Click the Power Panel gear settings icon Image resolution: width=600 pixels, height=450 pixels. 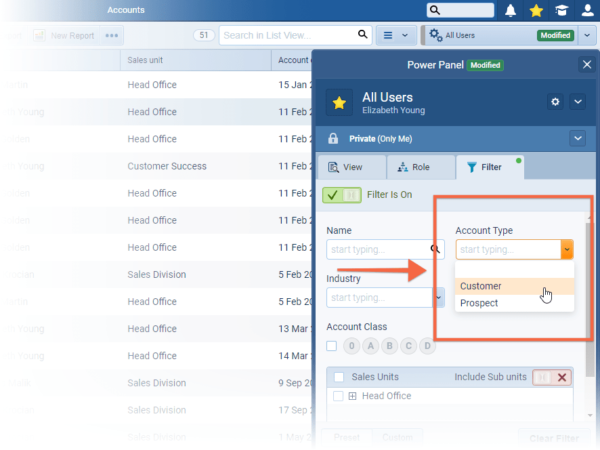pos(555,102)
